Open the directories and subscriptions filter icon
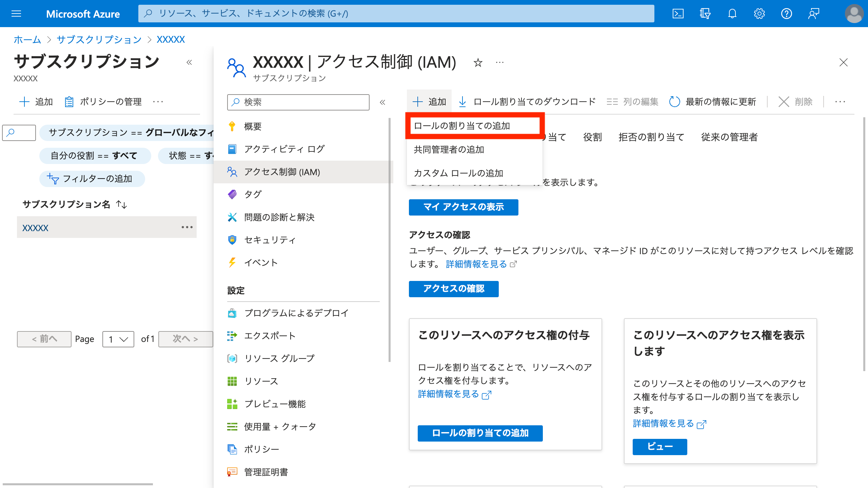868x488 pixels. [x=705, y=14]
